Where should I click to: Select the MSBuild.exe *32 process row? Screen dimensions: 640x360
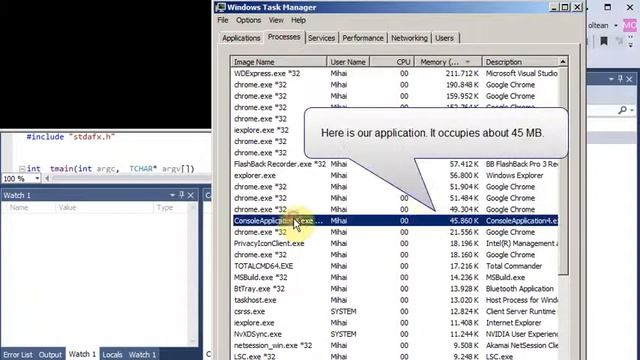395,278
